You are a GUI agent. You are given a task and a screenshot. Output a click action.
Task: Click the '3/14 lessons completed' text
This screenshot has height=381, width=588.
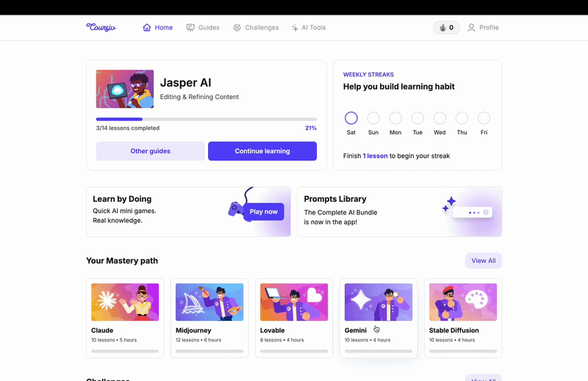coord(127,128)
